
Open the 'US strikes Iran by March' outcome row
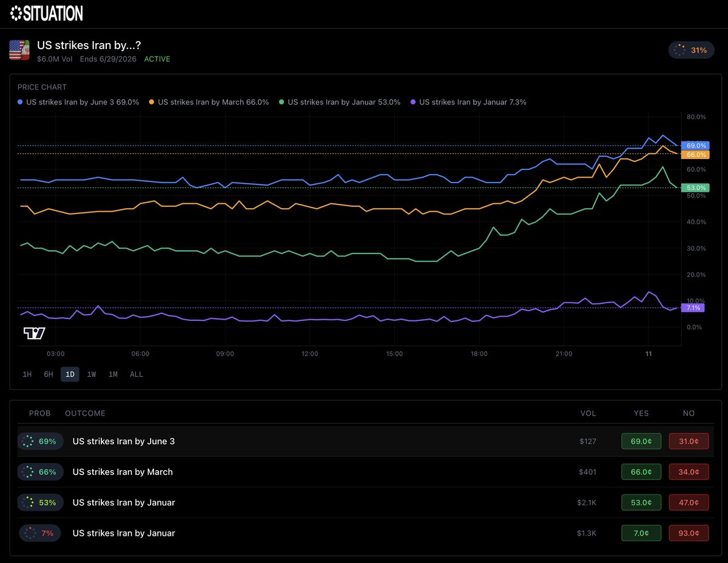pos(364,471)
